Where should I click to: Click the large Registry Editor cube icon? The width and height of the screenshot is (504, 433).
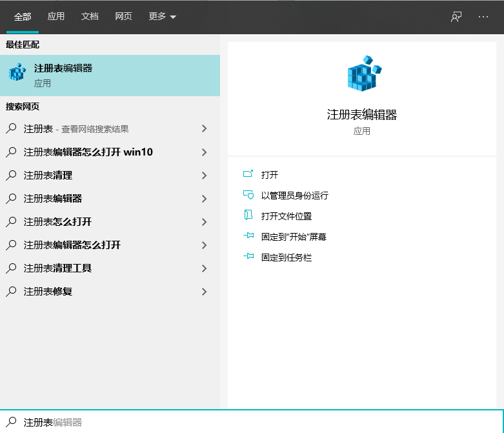(365, 74)
